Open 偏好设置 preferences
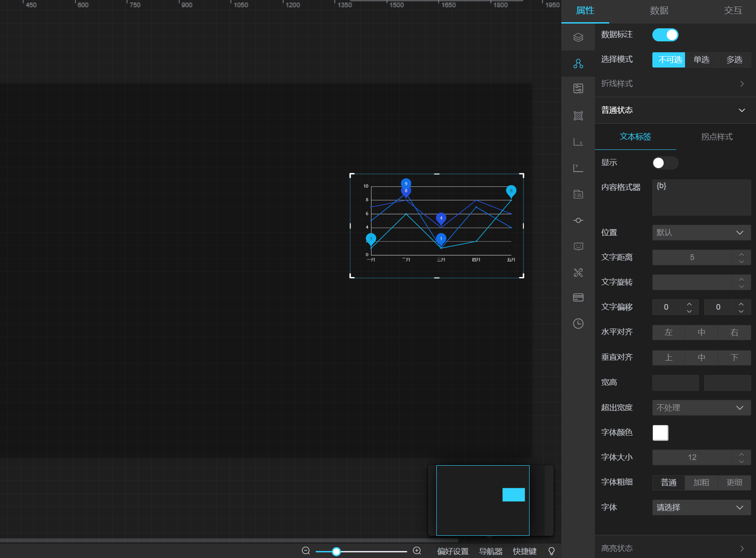This screenshot has height=558, width=756. pos(453,551)
